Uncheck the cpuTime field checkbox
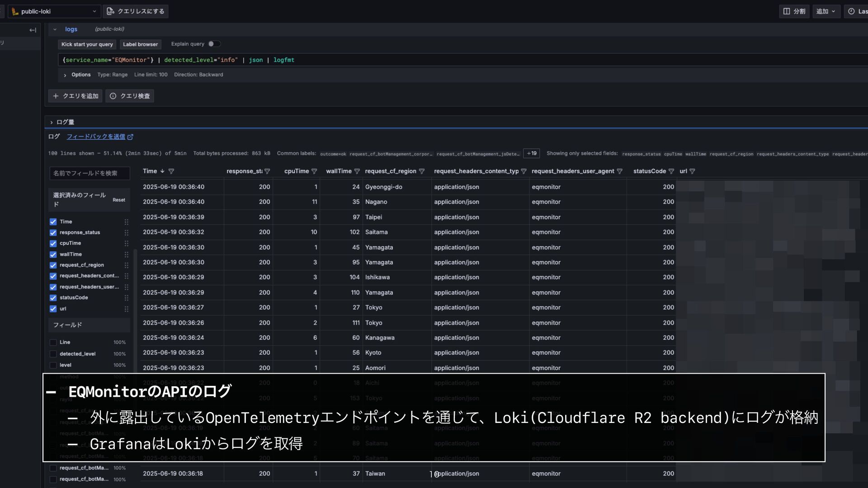 coord(53,244)
